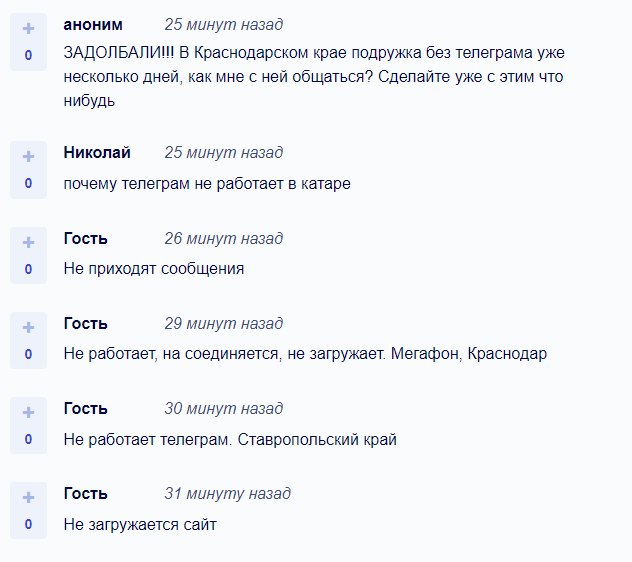Screen dimensions: 632x562
Task: Click the аноним username
Action: (x=93, y=25)
